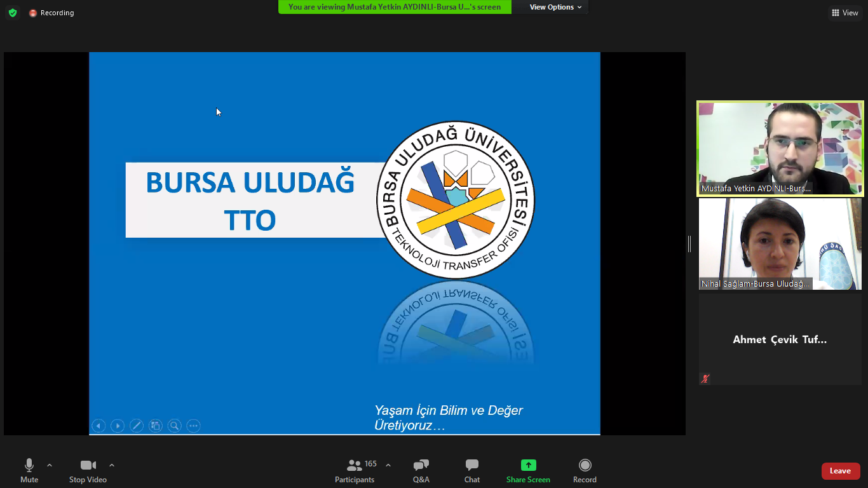The width and height of the screenshot is (868, 488).
Task: Open the View layout menu
Action: pos(845,13)
